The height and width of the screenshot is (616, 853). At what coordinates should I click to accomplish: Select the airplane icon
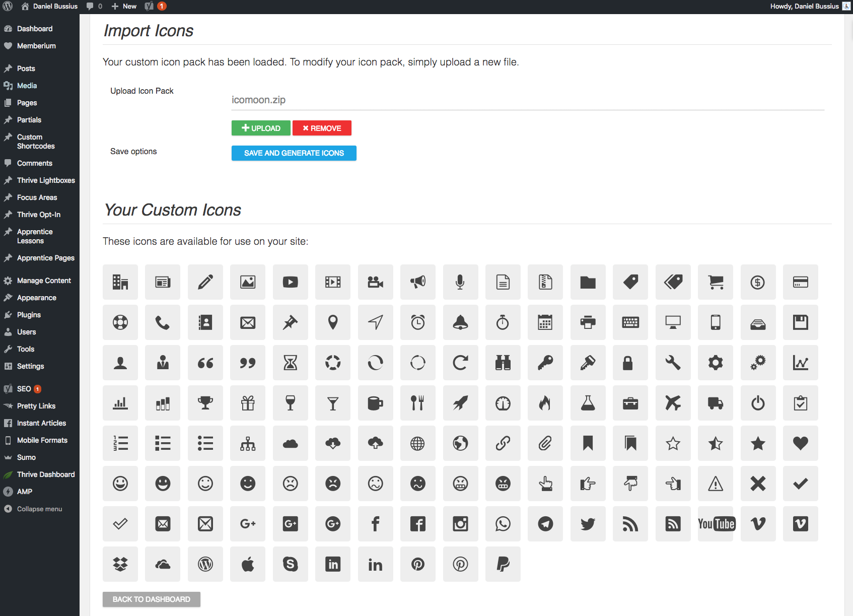coord(673,403)
